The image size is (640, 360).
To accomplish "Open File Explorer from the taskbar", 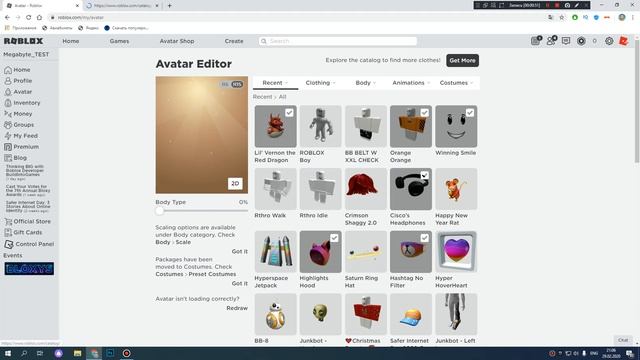I will pyautogui.click(x=78, y=353).
